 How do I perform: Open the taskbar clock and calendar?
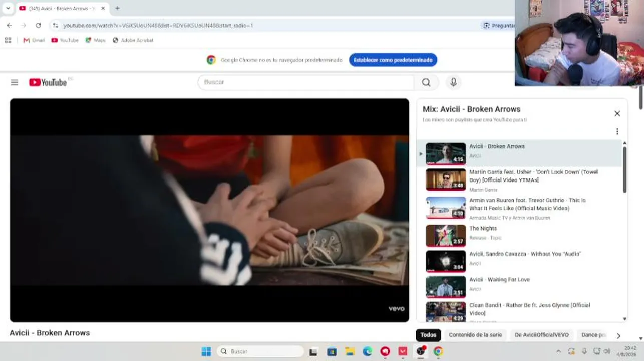point(626,351)
